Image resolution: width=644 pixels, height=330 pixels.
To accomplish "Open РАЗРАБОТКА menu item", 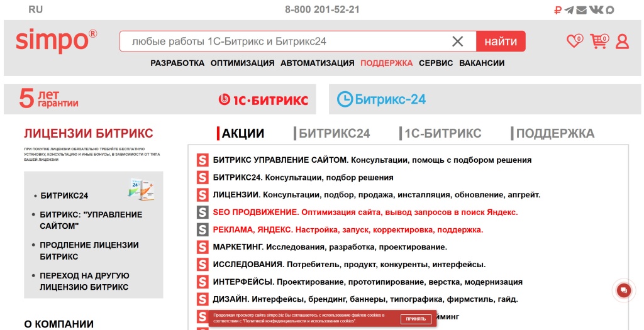I will point(177,63).
